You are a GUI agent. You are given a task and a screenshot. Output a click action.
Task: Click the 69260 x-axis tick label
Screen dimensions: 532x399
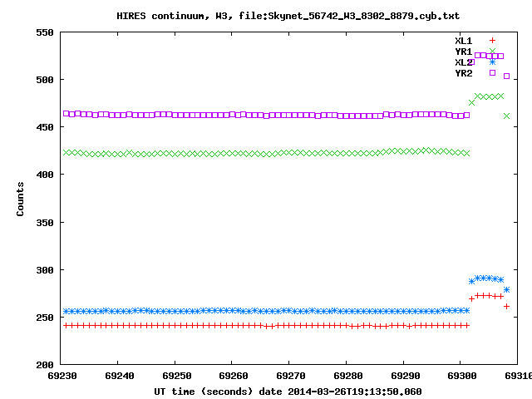pyautogui.click(x=234, y=376)
